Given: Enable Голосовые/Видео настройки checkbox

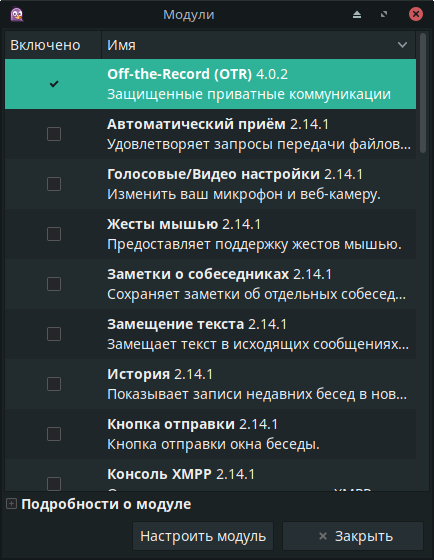Looking at the screenshot, I should click(x=54, y=184).
